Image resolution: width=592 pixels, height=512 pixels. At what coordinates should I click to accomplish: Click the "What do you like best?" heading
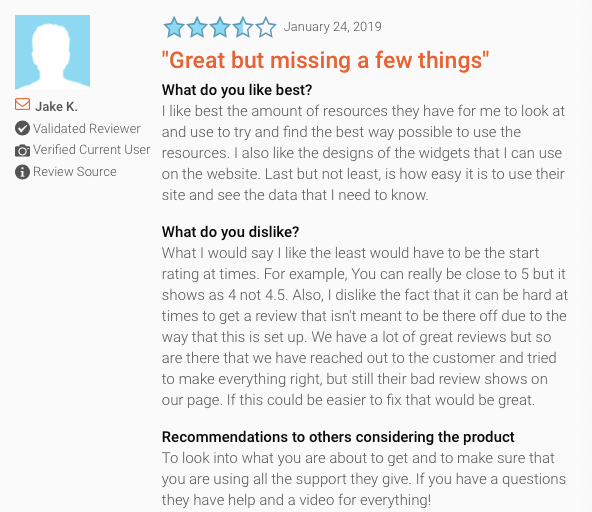point(237,90)
